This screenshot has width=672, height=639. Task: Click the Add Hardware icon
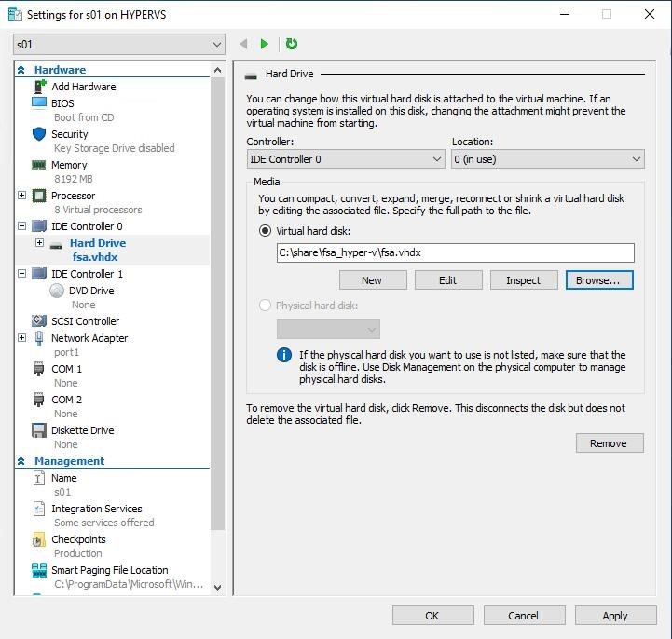(39, 87)
